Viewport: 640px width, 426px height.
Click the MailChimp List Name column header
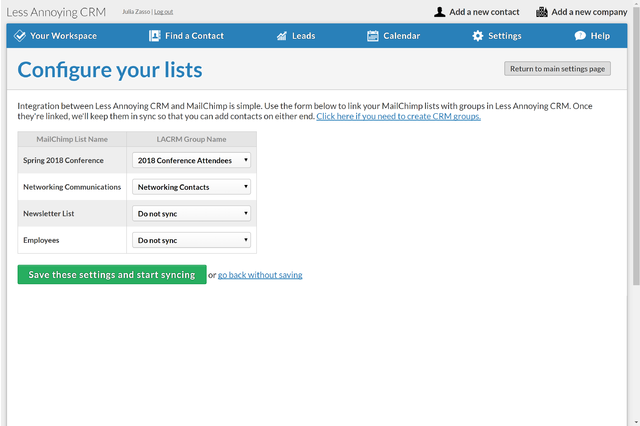pos(72,139)
